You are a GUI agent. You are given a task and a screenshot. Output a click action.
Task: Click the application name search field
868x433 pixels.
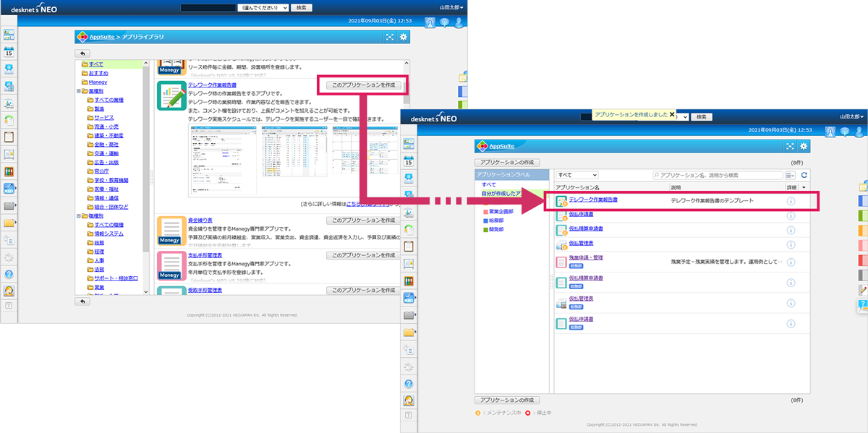coord(716,175)
